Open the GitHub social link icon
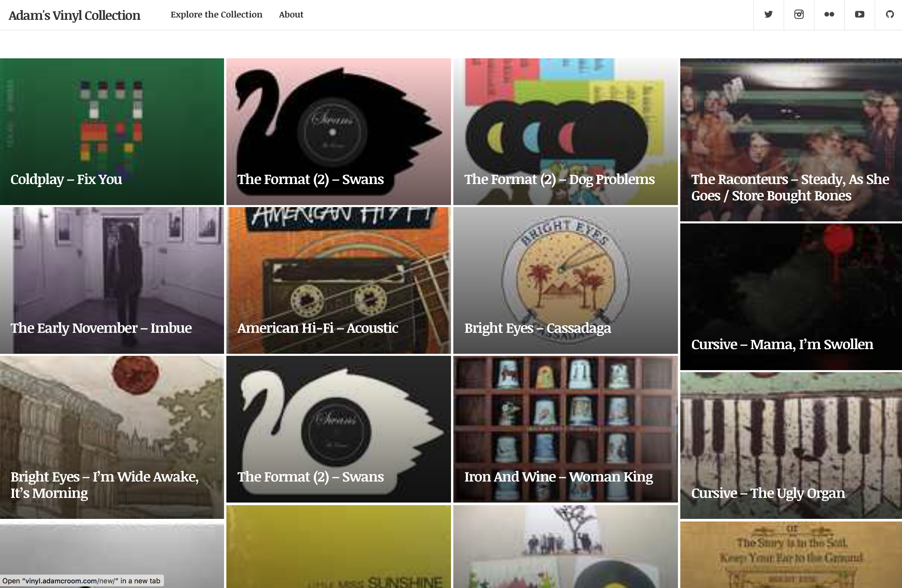Image resolution: width=902 pixels, height=588 pixels. [x=889, y=14]
